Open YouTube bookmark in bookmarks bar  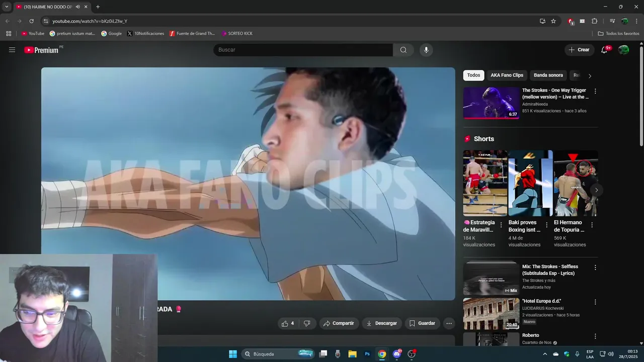[x=33, y=34]
